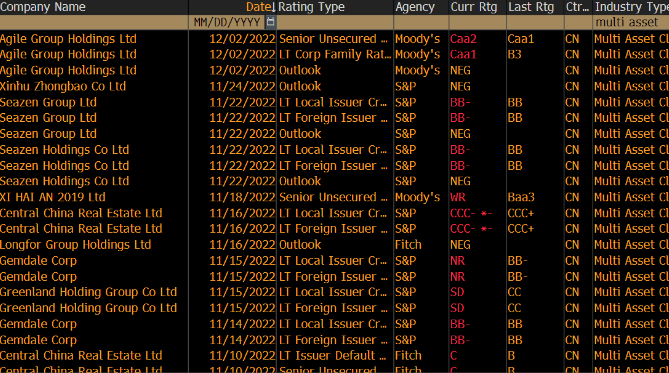The image size is (669, 373).
Task: Click Fitch agency for Longfor Group
Action: click(x=408, y=245)
